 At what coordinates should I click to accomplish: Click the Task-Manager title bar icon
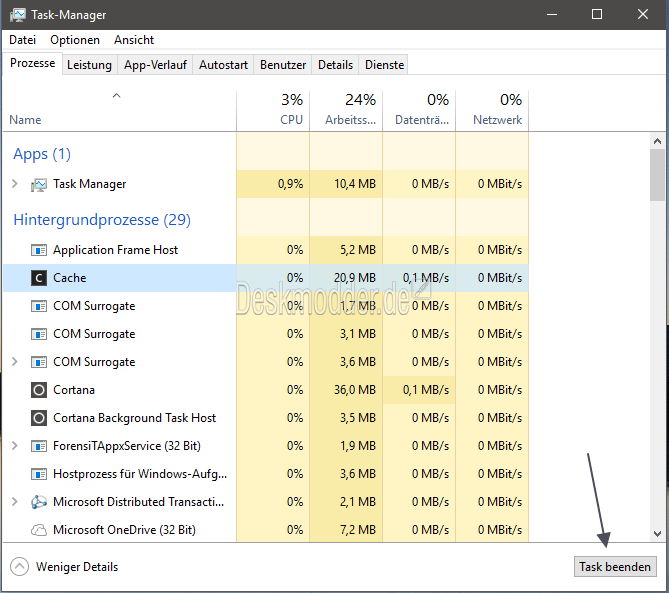[17, 15]
